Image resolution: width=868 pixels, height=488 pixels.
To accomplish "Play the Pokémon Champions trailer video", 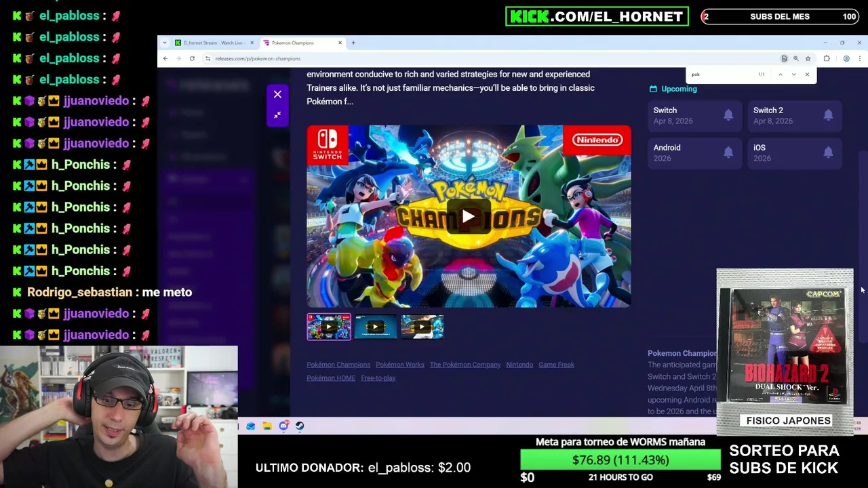I will coord(469,217).
